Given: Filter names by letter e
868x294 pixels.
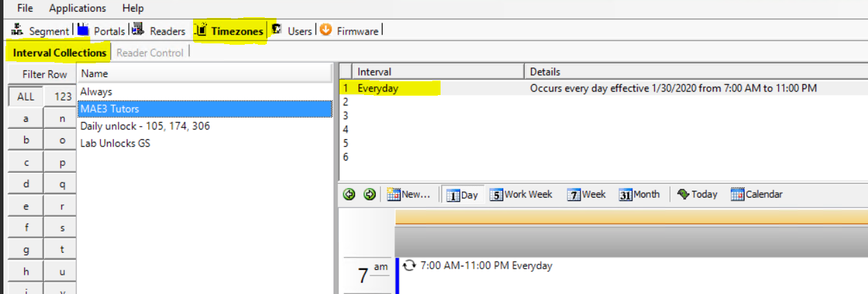Looking at the screenshot, I should coord(26,207).
